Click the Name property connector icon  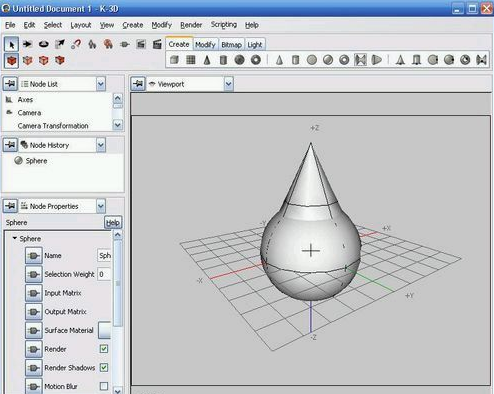click(x=34, y=256)
